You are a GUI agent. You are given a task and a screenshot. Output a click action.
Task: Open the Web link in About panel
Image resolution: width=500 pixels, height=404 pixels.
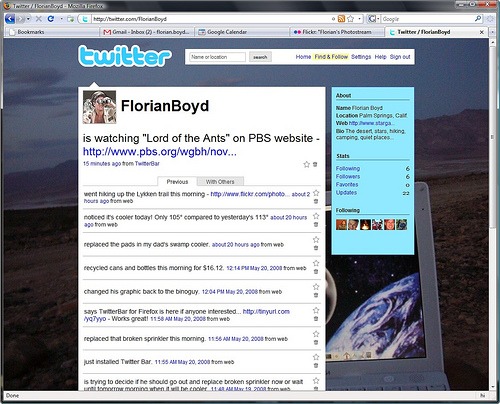coord(372,123)
